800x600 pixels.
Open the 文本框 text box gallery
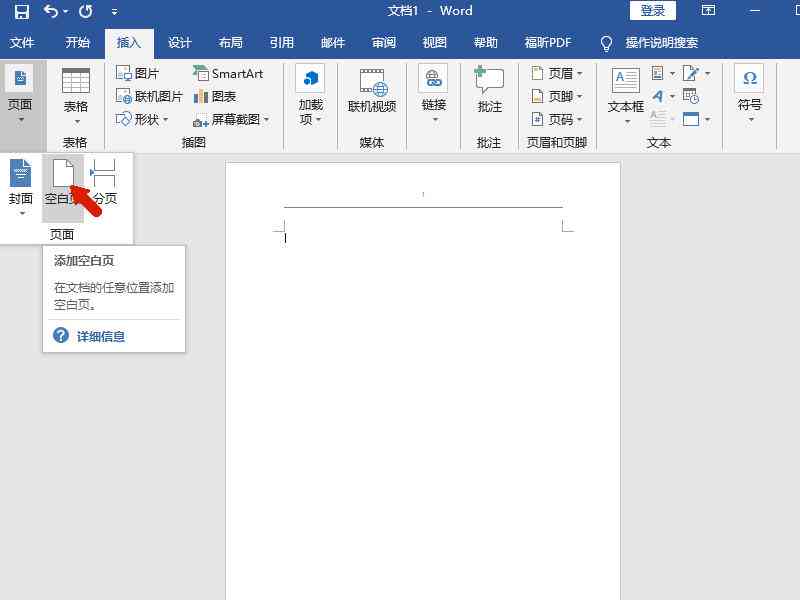[626, 96]
